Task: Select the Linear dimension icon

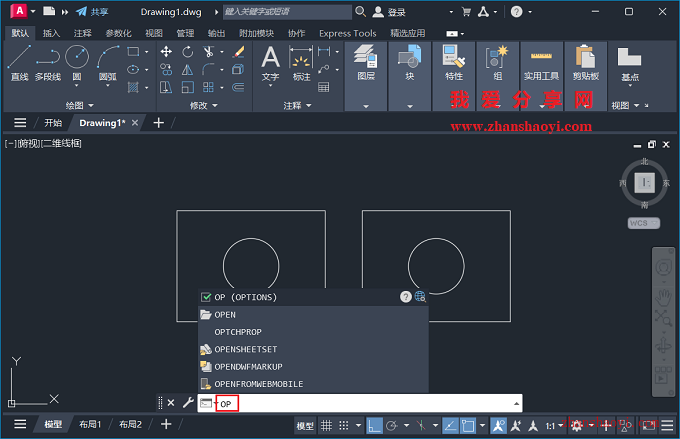Action: click(x=324, y=52)
